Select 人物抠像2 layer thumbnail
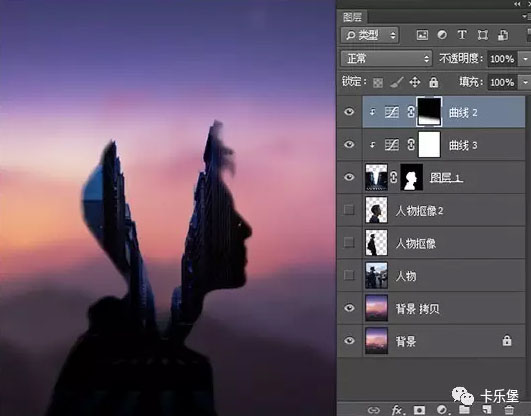Viewport: 531px width, 416px height. pyautogui.click(x=377, y=210)
